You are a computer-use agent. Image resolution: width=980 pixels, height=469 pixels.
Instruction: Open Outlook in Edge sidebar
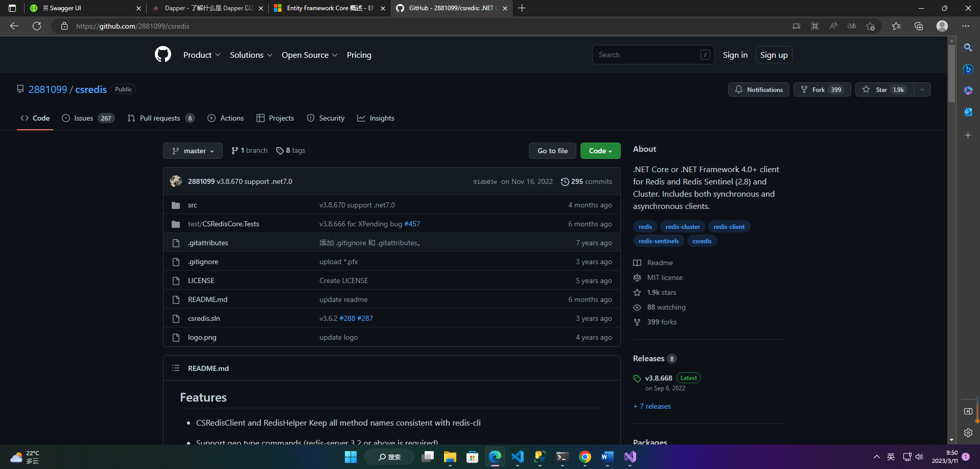pos(968,112)
